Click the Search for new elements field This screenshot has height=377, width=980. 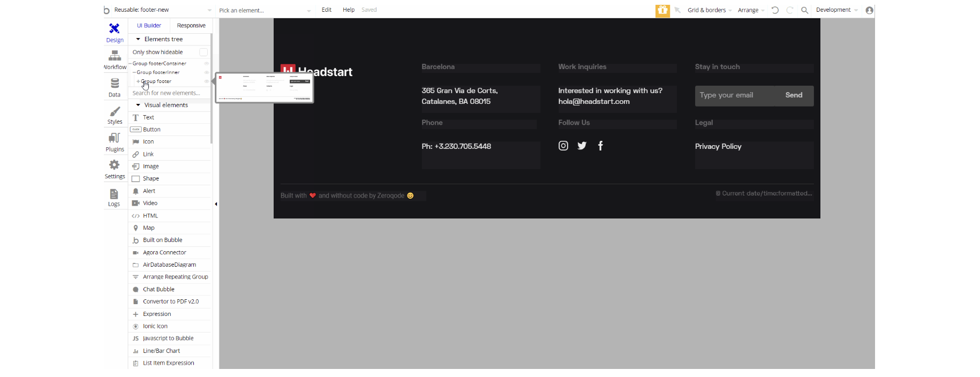tap(170, 93)
